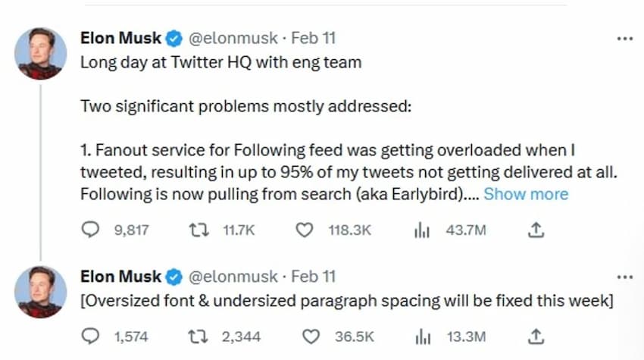644x360 pixels.
Task: Share the Twitter HQ eng team tweet
Action: click(x=536, y=229)
